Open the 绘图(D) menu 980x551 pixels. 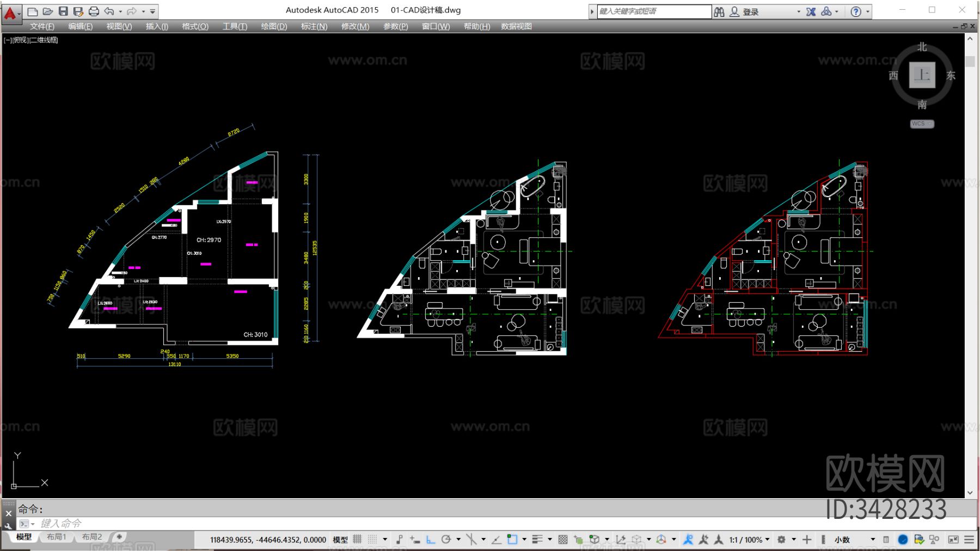tap(274, 26)
